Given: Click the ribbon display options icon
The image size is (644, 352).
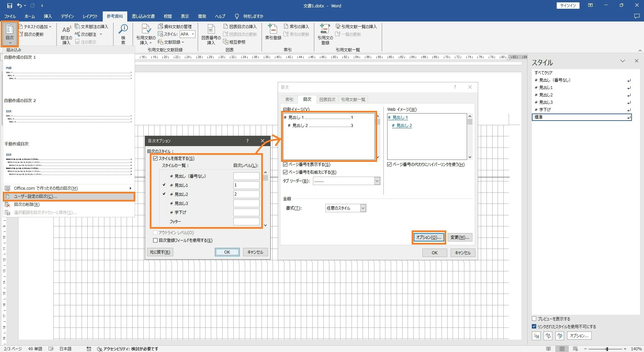Looking at the screenshot, I should [590, 5].
